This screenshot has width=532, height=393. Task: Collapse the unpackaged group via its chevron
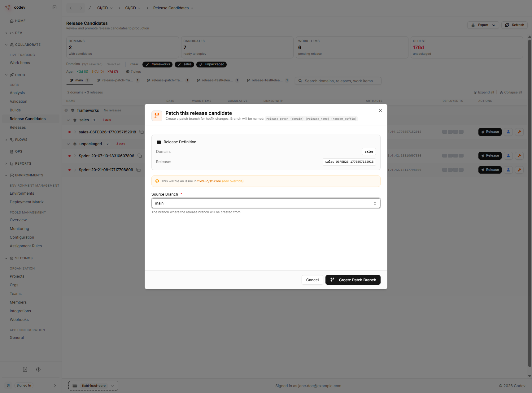pos(68,144)
